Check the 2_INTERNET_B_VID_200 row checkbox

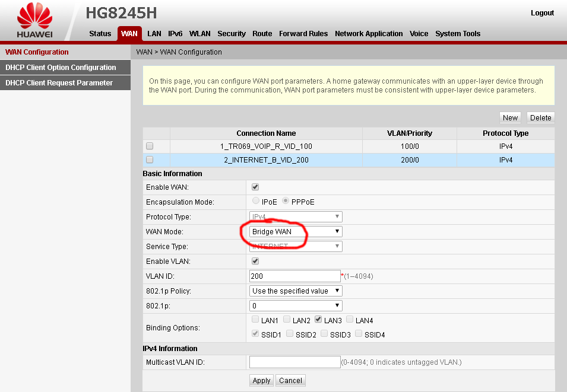(150, 160)
